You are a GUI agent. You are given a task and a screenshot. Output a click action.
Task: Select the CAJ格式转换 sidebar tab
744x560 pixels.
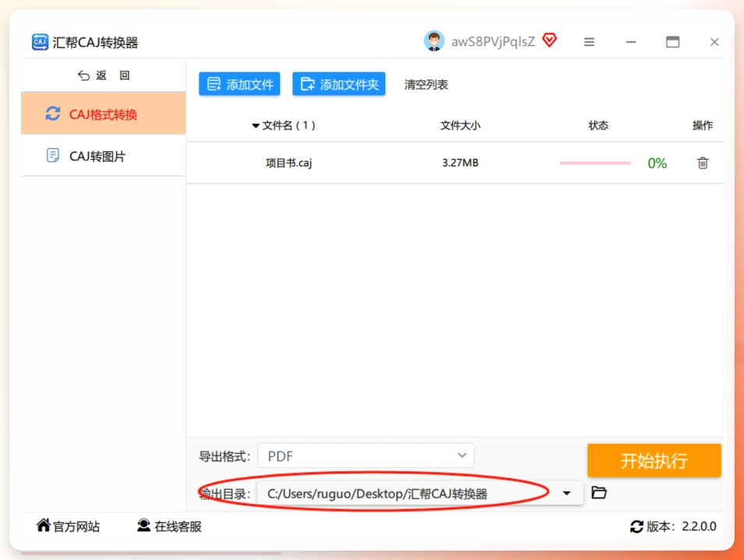(x=103, y=113)
